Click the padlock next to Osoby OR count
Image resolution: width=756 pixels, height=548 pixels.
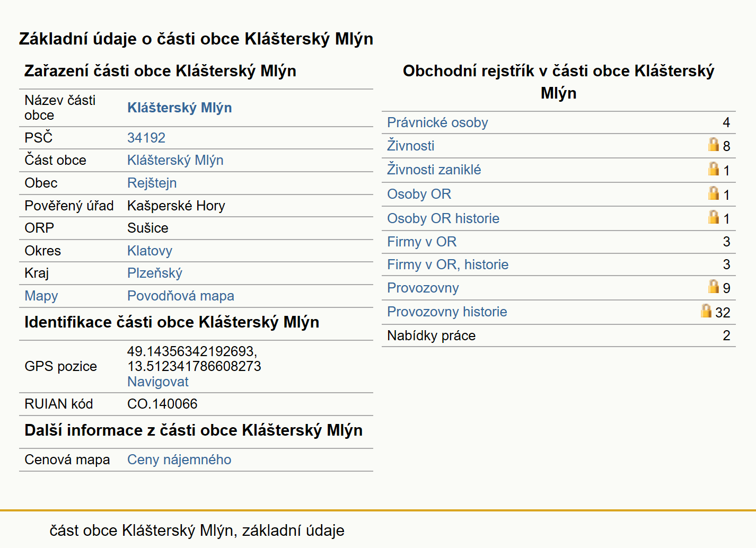tap(714, 193)
